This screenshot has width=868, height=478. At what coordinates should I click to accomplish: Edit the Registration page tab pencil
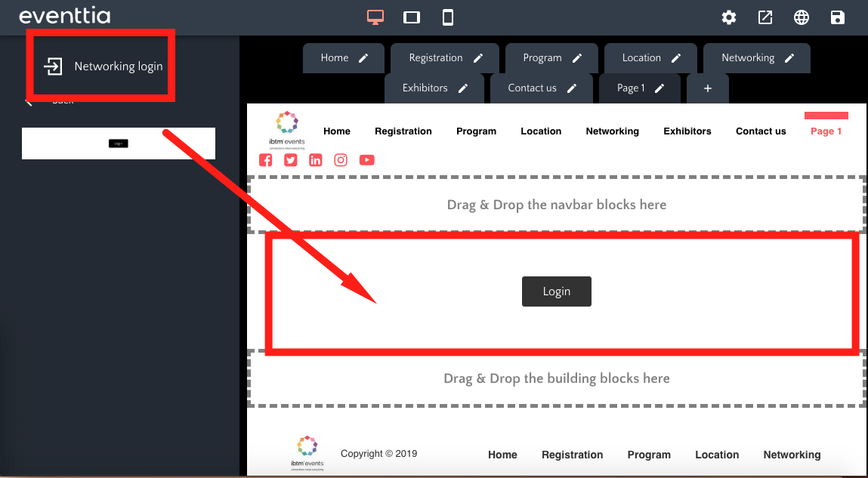pos(478,58)
